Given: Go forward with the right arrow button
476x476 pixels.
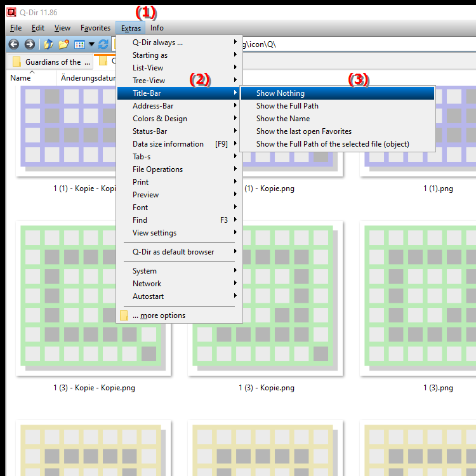Looking at the screenshot, I should coord(29,44).
